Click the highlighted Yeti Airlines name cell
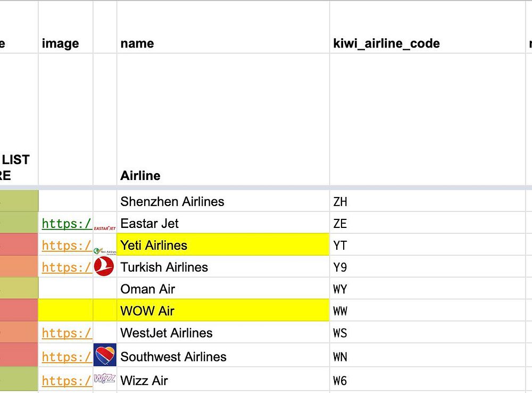 222,245
